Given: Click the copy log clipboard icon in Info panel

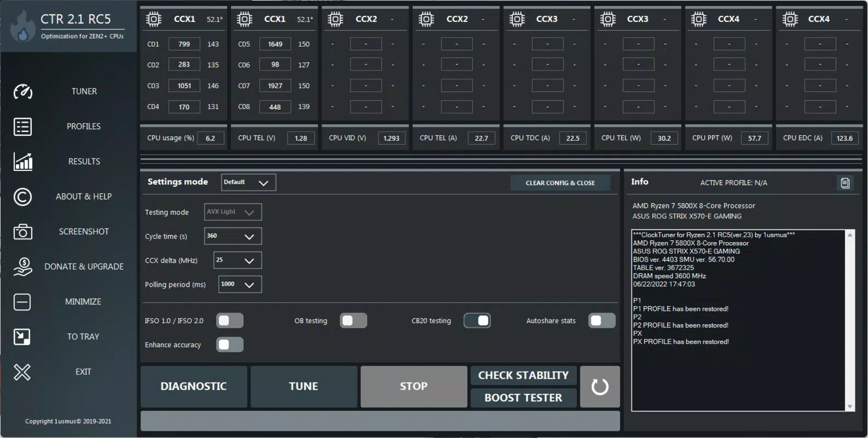Looking at the screenshot, I should [x=845, y=183].
